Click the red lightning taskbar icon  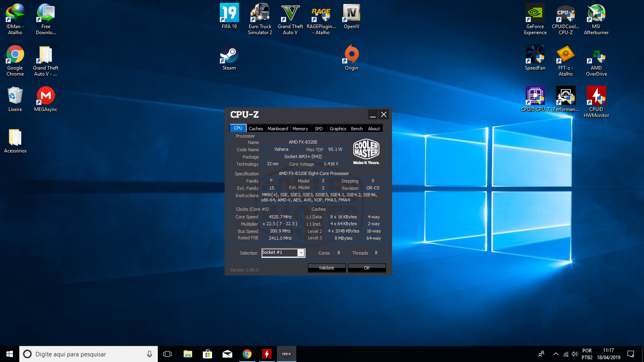click(266, 354)
